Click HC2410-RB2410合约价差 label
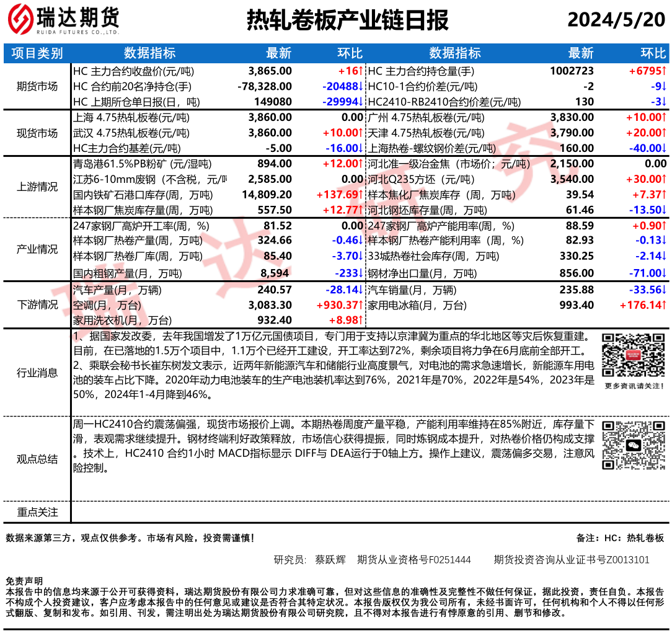Image resolution: width=672 pixels, height=633 pixels. (444, 102)
